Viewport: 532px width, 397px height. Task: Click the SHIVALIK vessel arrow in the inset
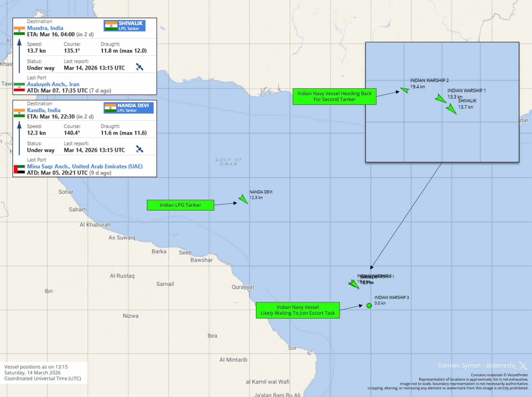coord(451,109)
